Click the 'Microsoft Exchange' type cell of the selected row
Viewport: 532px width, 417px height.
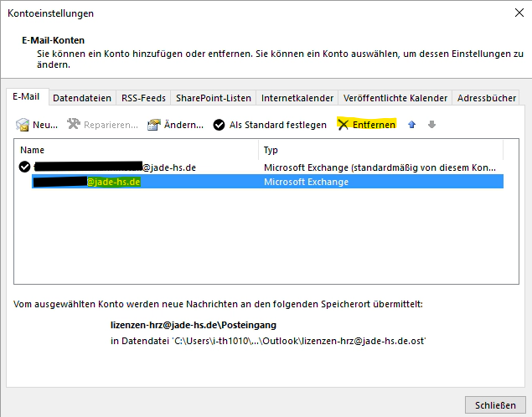[306, 182]
